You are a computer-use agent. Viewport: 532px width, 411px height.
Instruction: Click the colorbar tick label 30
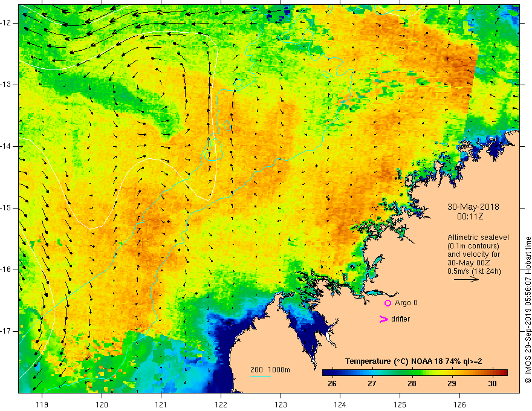click(492, 383)
